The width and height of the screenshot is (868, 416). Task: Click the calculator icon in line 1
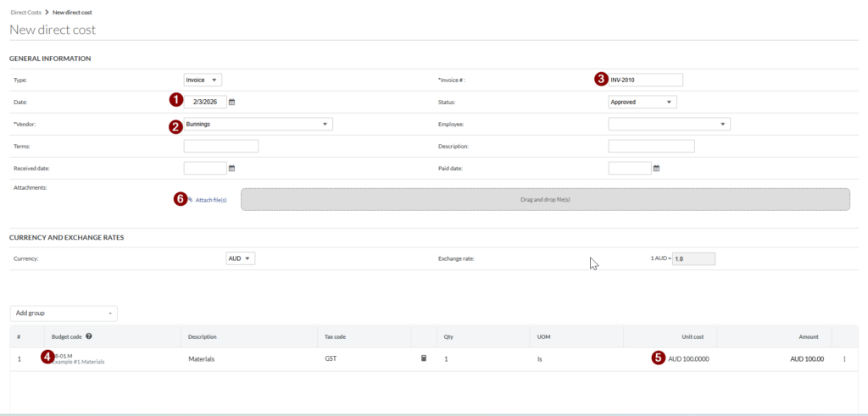click(424, 358)
